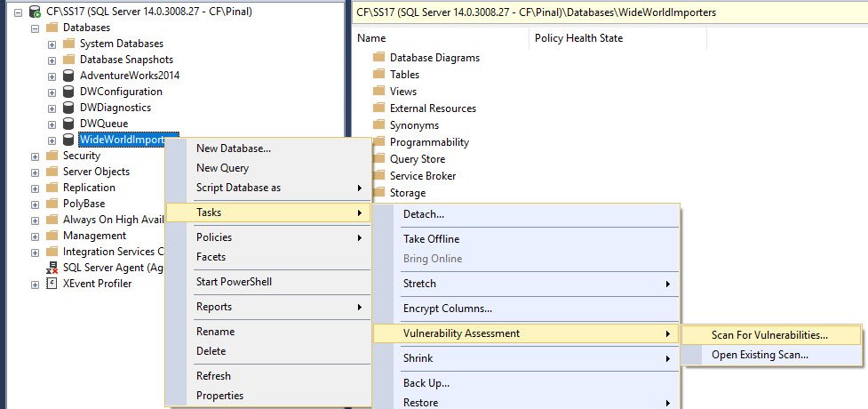Expand the AdventureWorks2014 database node
This screenshot has width=868, height=409.
pyautogui.click(x=52, y=76)
